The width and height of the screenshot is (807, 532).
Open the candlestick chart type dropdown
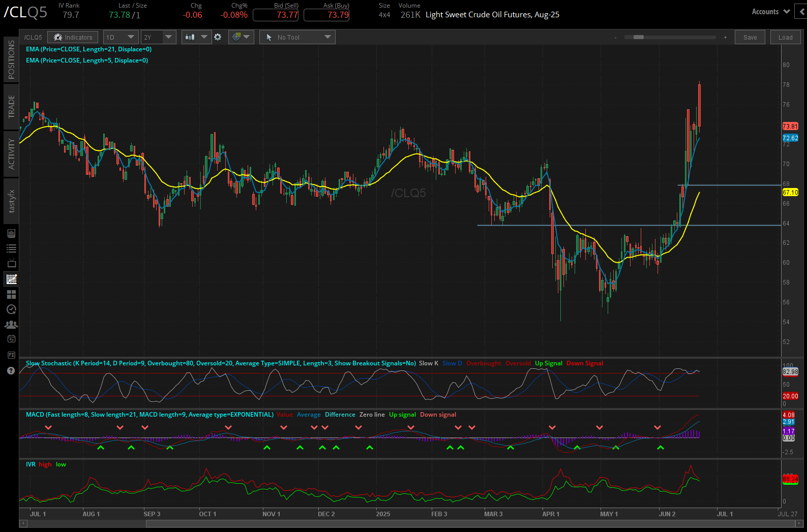click(196, 37)
